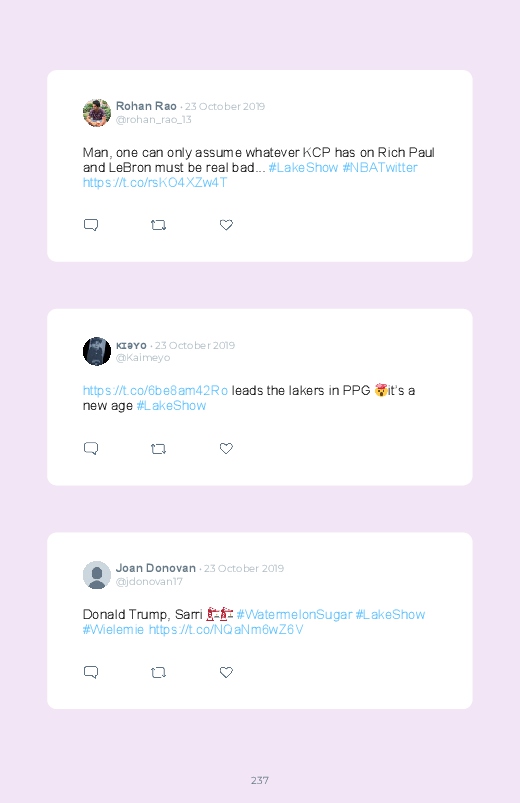Viewport: 520px width, 803px height.
Task: Open the @rohan_rao_13 handle
Action: 154,120
